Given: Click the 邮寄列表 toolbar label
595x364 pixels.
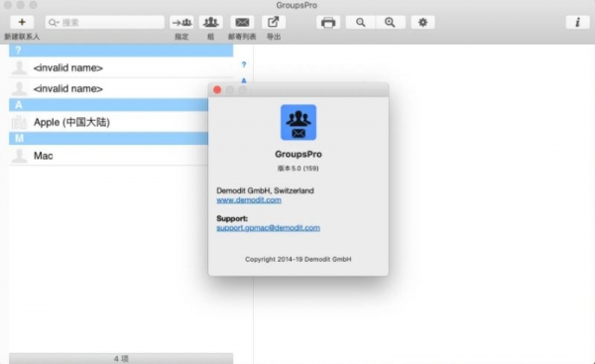Looking at the screenshot, I should [242, 37].
